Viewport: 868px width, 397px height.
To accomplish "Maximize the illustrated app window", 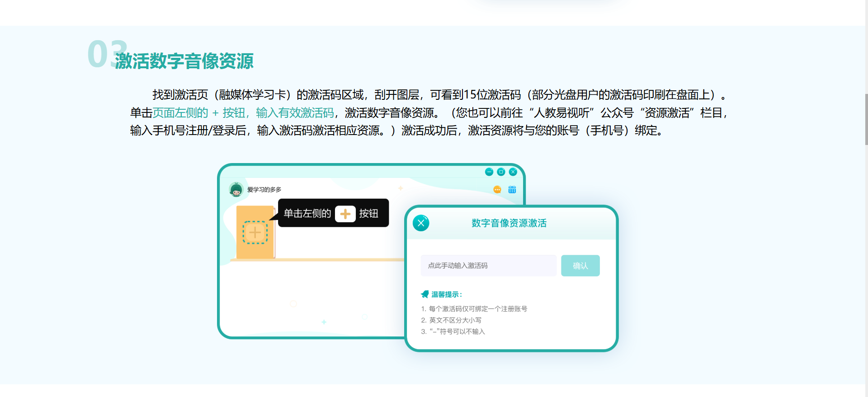I will pyautogui.click(x=501, y=172).
